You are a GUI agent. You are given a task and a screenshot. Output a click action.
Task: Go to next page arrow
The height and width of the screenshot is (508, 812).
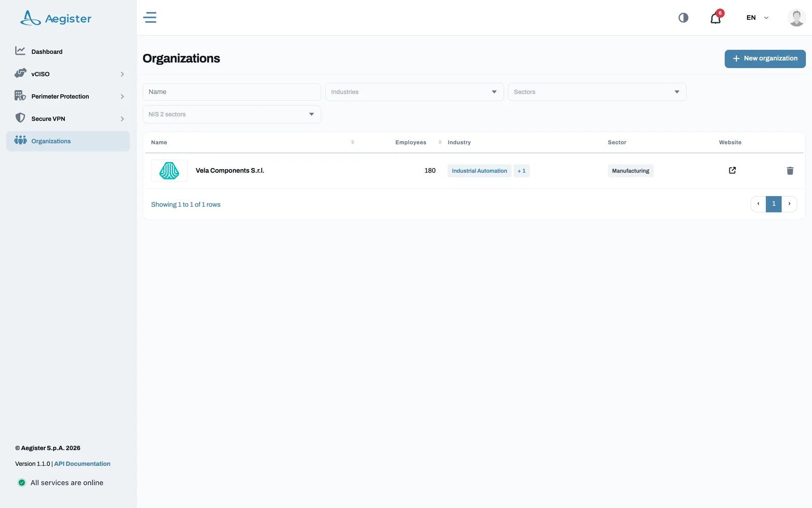click(x=789, y=204)
